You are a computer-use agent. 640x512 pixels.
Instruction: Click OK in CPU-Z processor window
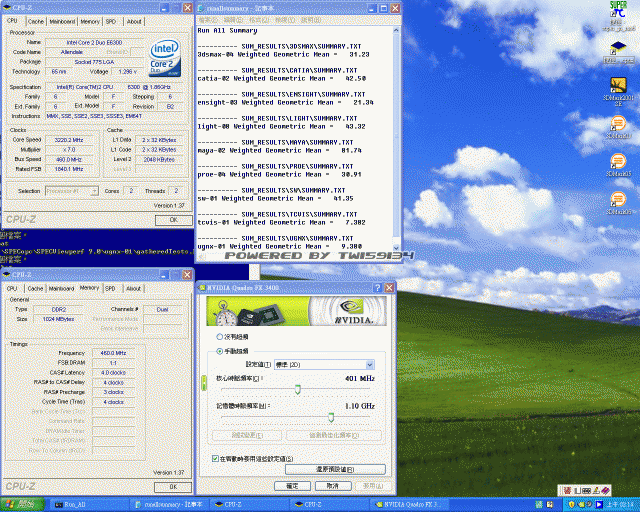pyautogui.click(x=173, y=220)
